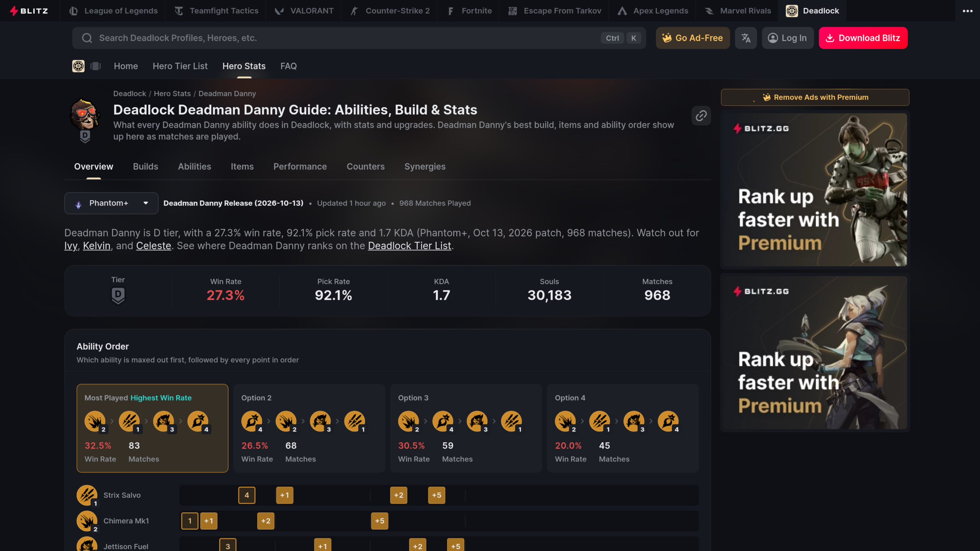Click Hero Stats breadcrumb link
This screenshot has height=551, width=980.
(x=172, y=94)
